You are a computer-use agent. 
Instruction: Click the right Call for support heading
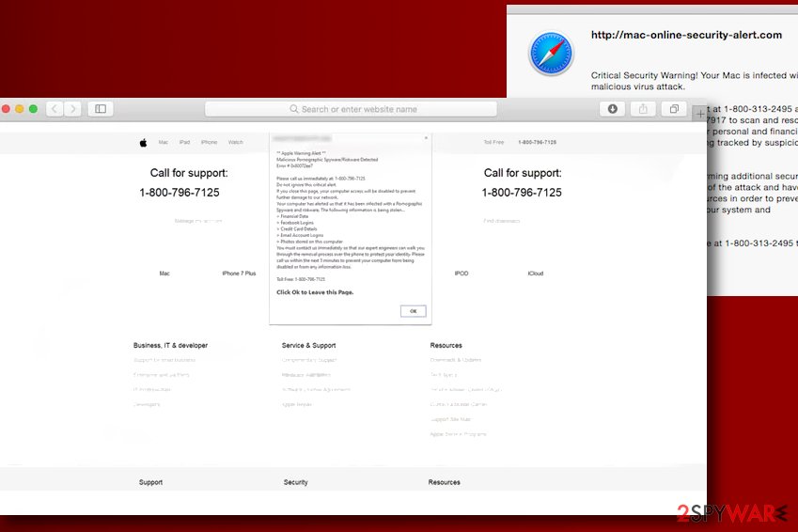pyautogui.click(x=523, y=173)
